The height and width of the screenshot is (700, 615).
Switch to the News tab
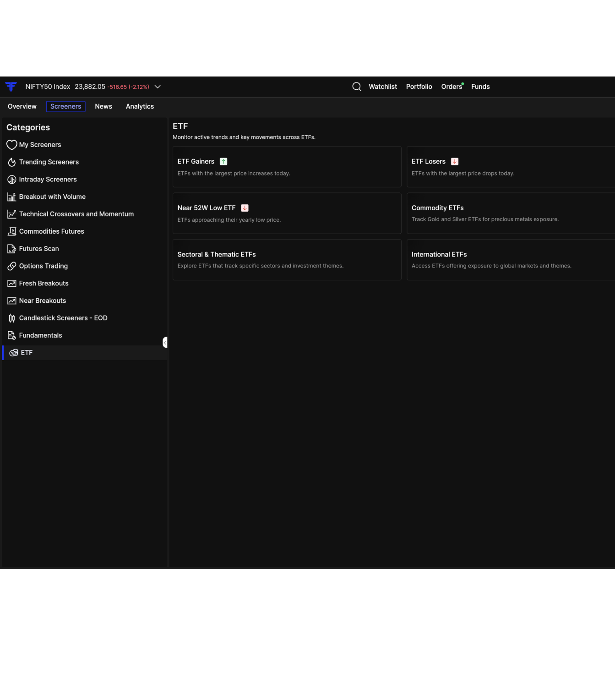tap(103, 106)
